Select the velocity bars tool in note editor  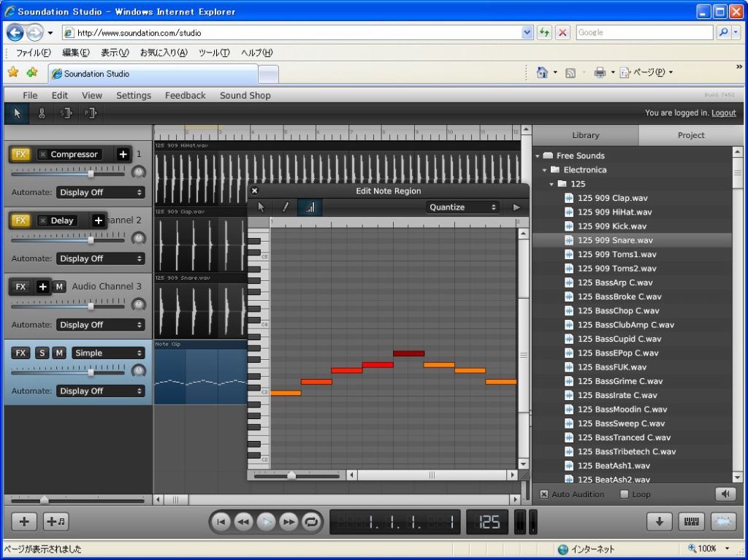310,207
